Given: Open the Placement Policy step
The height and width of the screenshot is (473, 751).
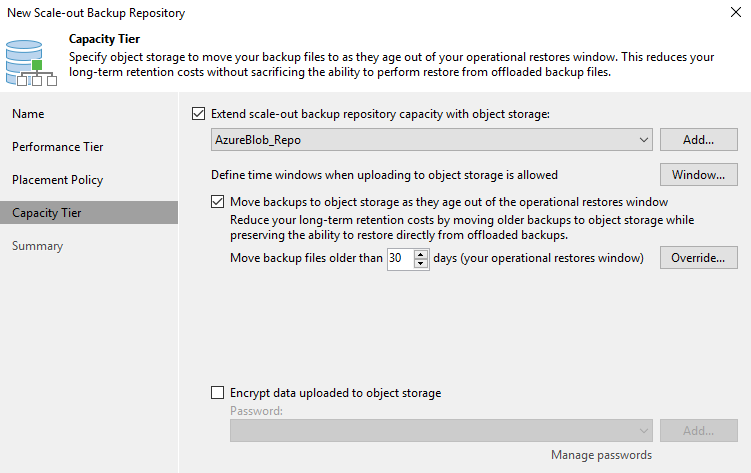Looking at the screenshot, I should click(57, 180).
